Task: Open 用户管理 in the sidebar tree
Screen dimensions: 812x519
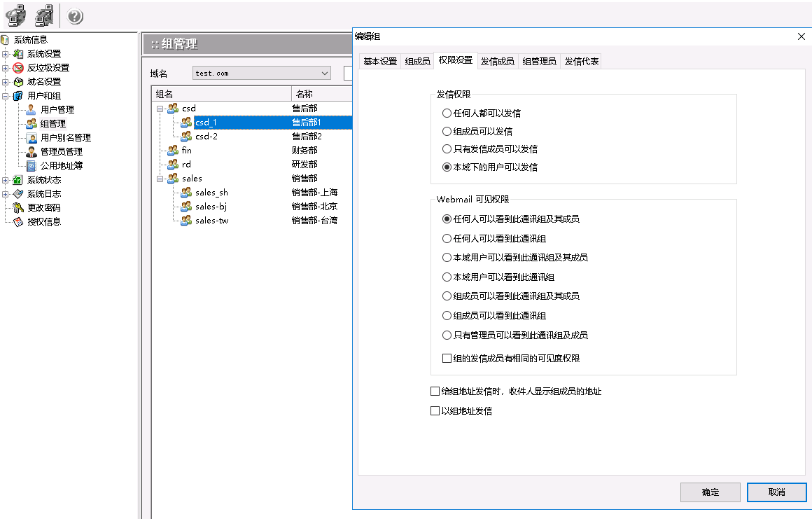Action: pos(57,109)
